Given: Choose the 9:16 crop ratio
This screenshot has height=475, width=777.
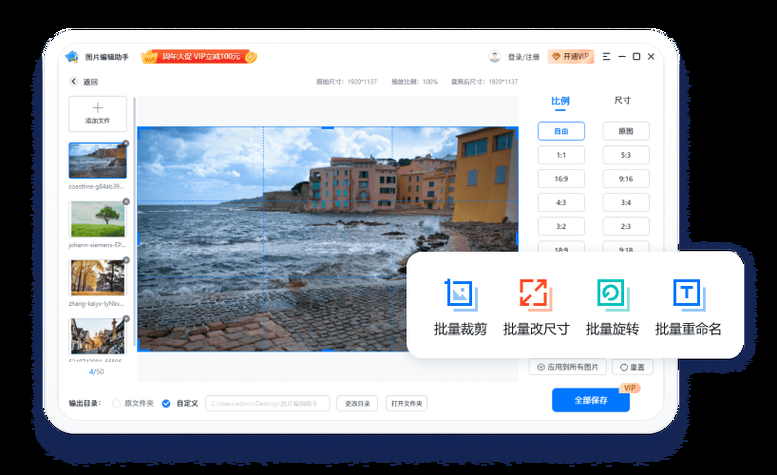Looking at the screenshot, I should [626, 179].
